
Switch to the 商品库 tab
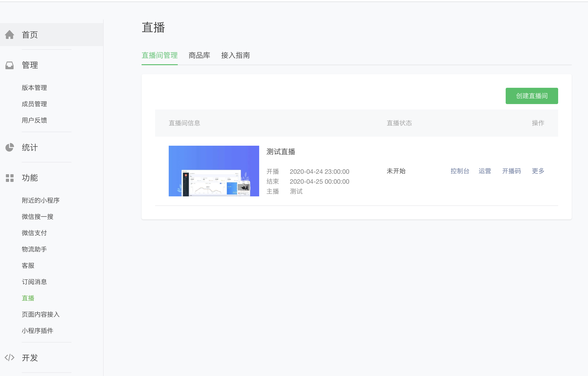199,55
